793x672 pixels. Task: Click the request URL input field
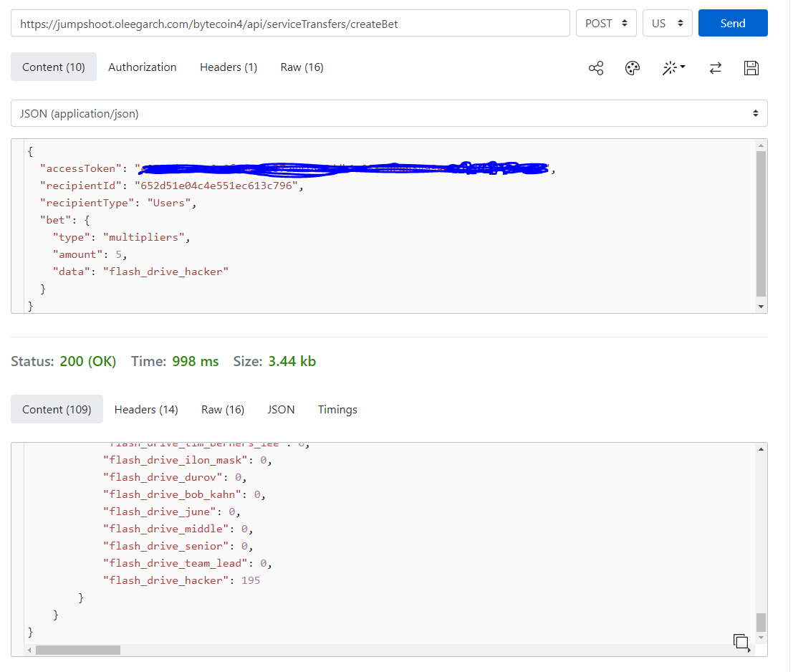coord(290,23)
